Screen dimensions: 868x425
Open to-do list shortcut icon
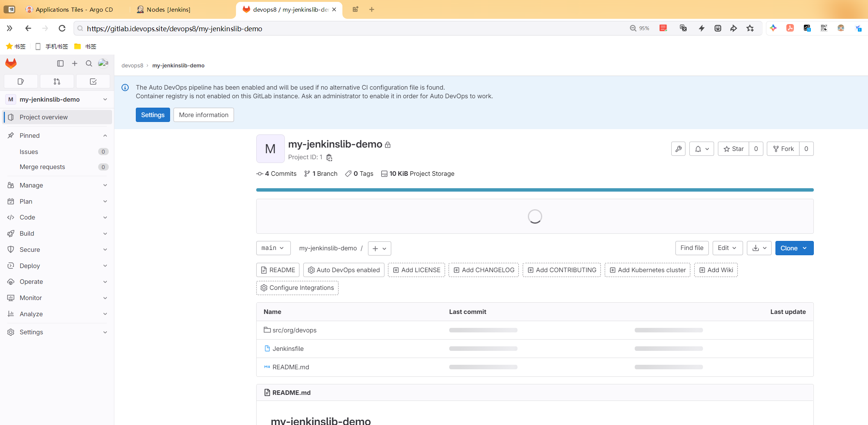93,81
